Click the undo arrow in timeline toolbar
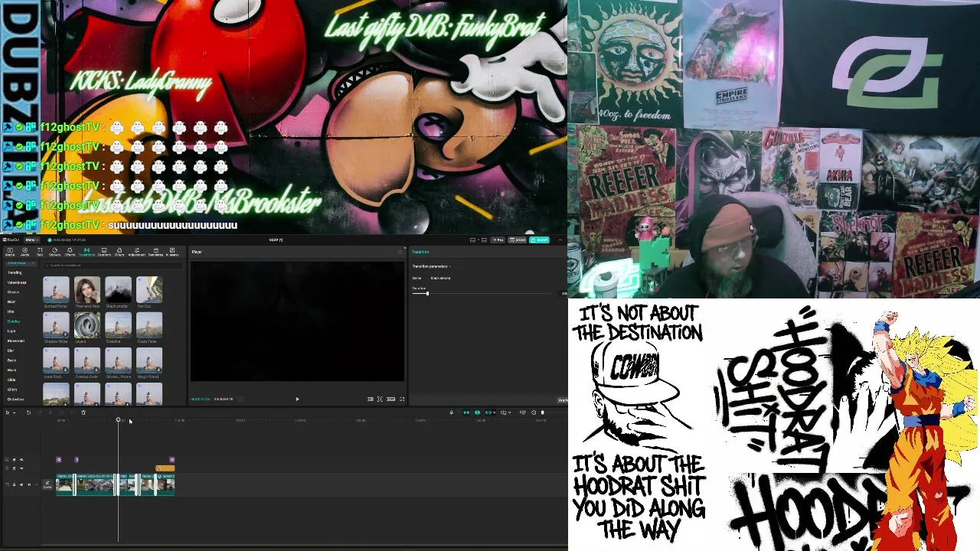This screenshot has height=551, width=980. [28, 412]
